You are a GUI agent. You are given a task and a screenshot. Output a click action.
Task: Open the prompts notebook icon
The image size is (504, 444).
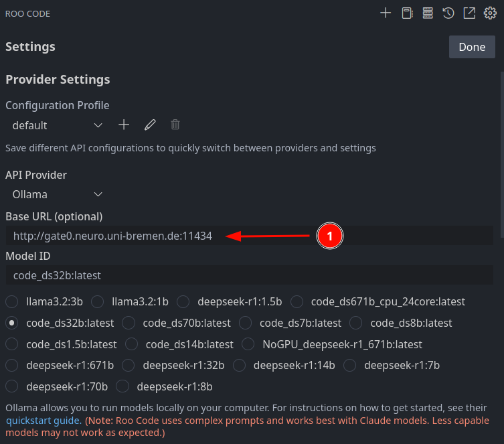click(407, 13)
